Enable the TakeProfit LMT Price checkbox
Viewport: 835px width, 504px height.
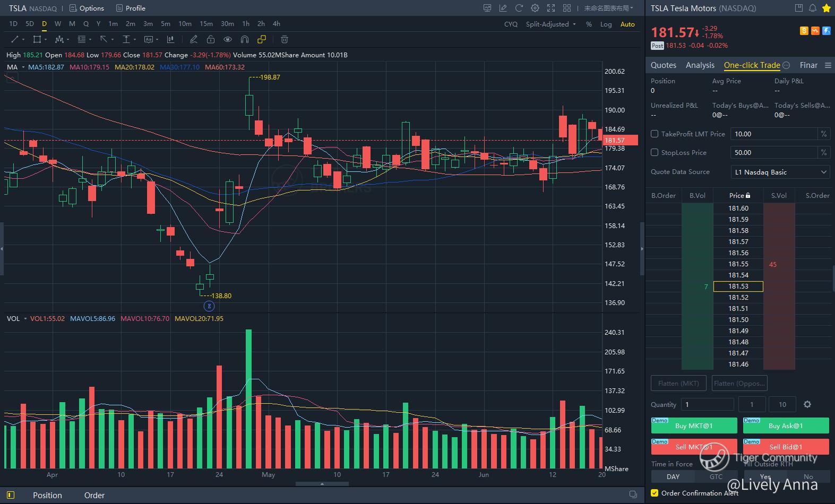click(655, 134)
